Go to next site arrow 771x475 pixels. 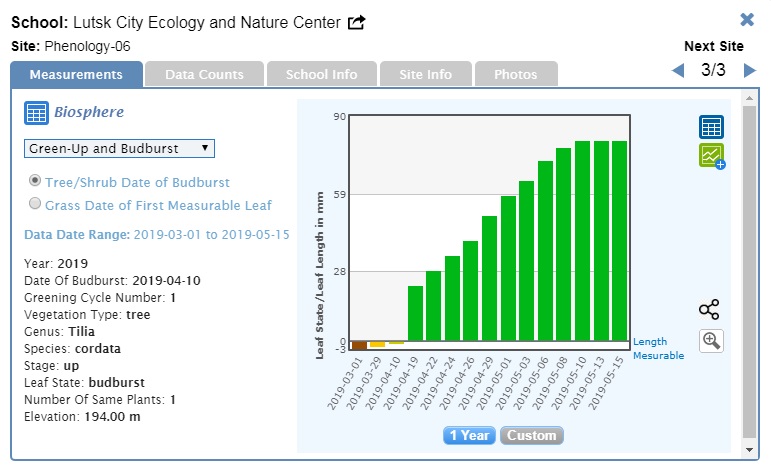coord(749,70)
